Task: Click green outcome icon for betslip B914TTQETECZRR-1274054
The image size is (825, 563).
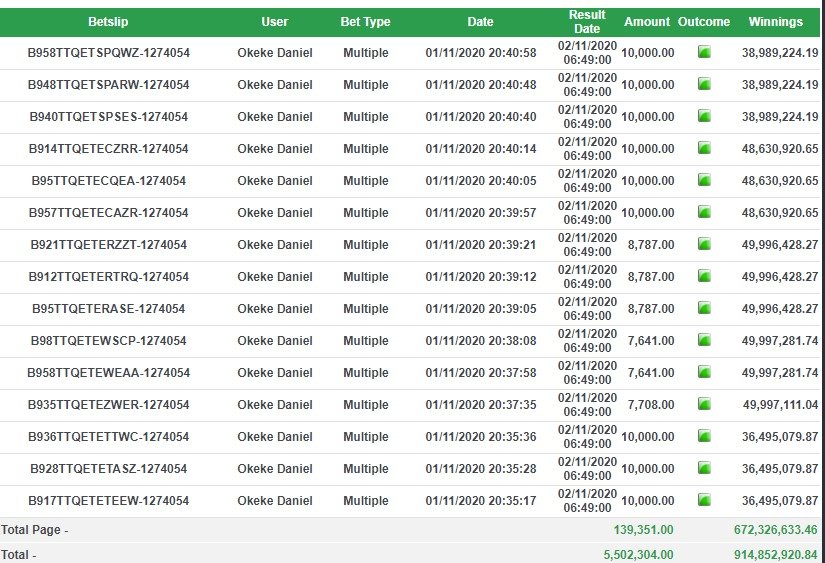Action: 704,148
